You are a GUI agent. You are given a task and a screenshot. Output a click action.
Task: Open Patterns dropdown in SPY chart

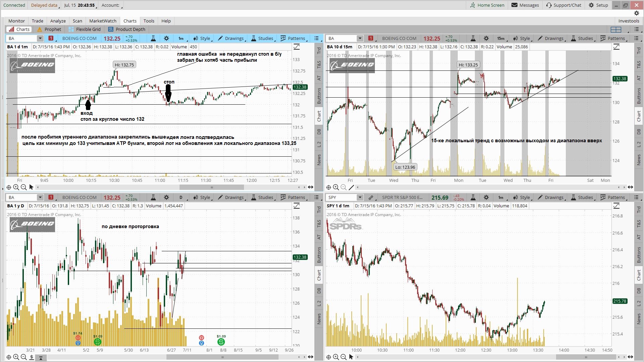pos(613,197)
